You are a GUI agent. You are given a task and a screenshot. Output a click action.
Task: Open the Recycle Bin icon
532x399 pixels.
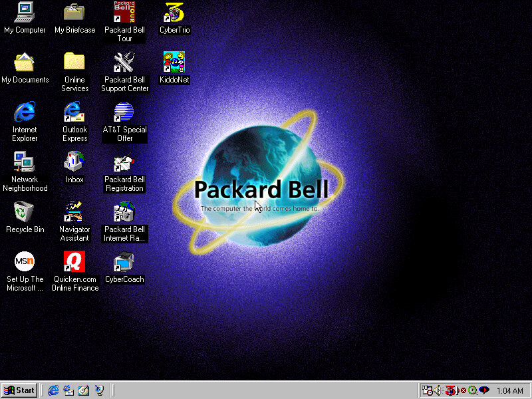click(x=25, y=213)
